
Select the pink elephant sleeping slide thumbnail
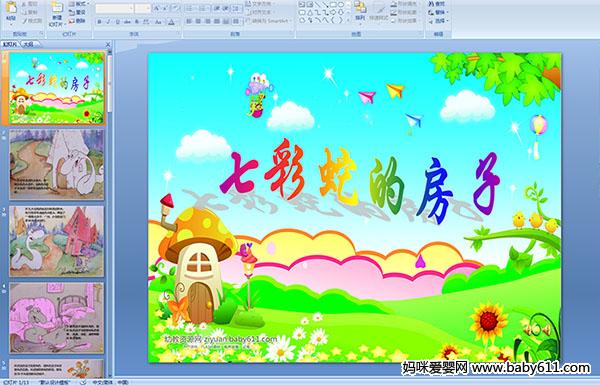pyautogui.click(x=56, y=318)
